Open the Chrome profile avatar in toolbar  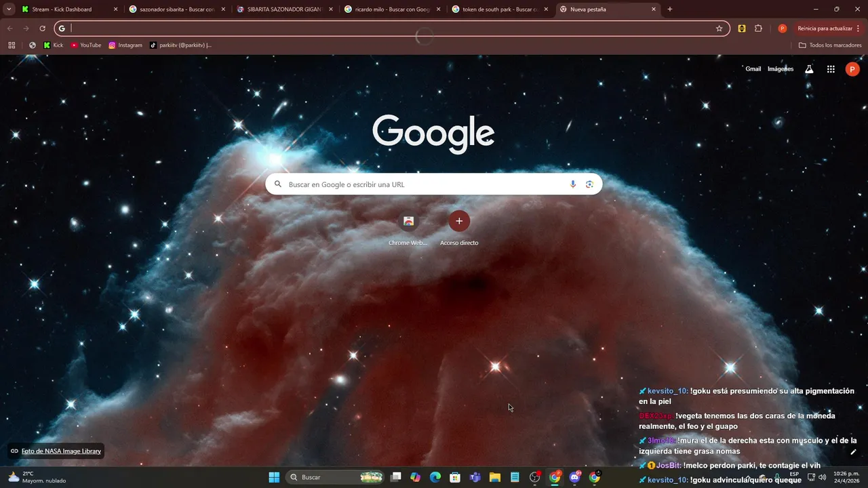(x=782, y=28)
